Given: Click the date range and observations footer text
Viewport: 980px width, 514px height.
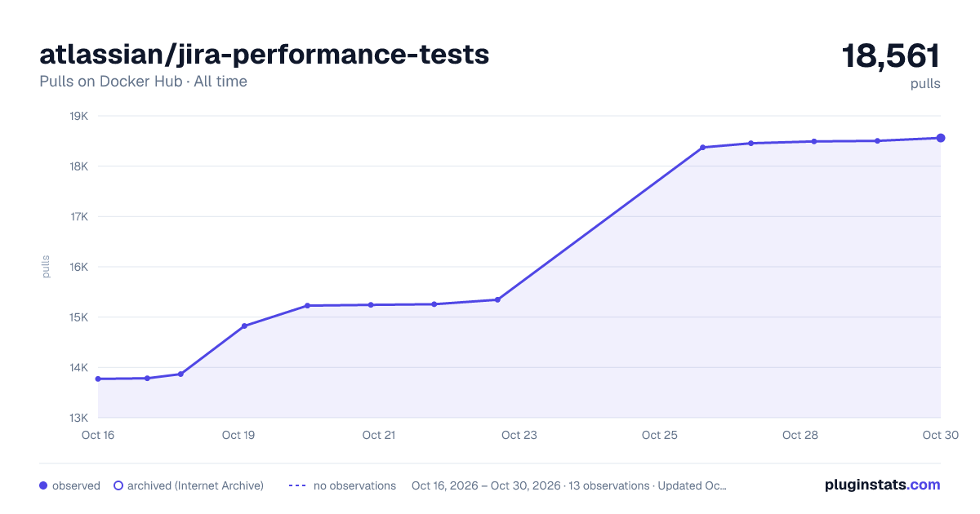Looking at the screenshot, I should (569, 485).
